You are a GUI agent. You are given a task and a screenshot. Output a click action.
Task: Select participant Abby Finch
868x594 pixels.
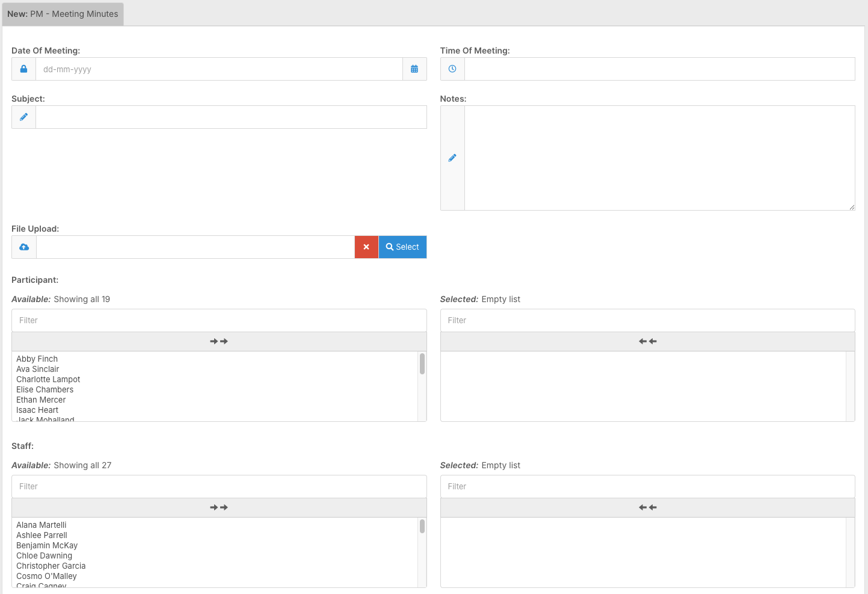click(x=37, y=359)
